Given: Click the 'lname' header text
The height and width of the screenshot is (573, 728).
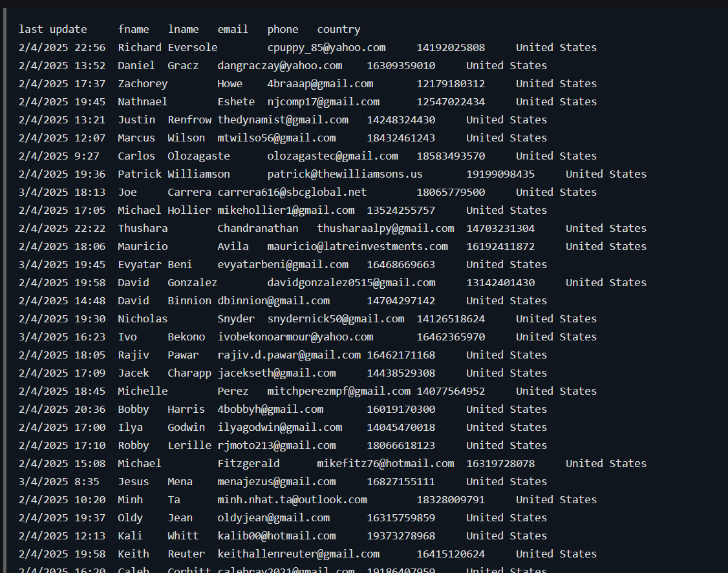Looking at the screenshot, I should click(183, 29).
